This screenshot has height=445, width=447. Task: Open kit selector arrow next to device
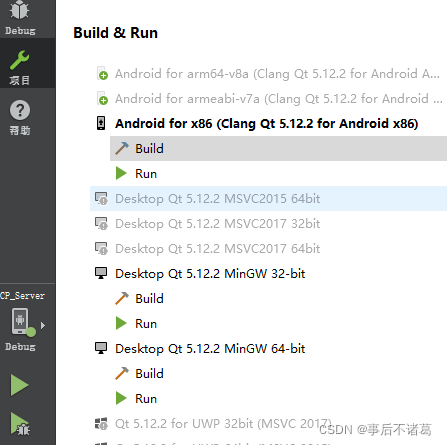pyautogui.click(x=43, y=325)
